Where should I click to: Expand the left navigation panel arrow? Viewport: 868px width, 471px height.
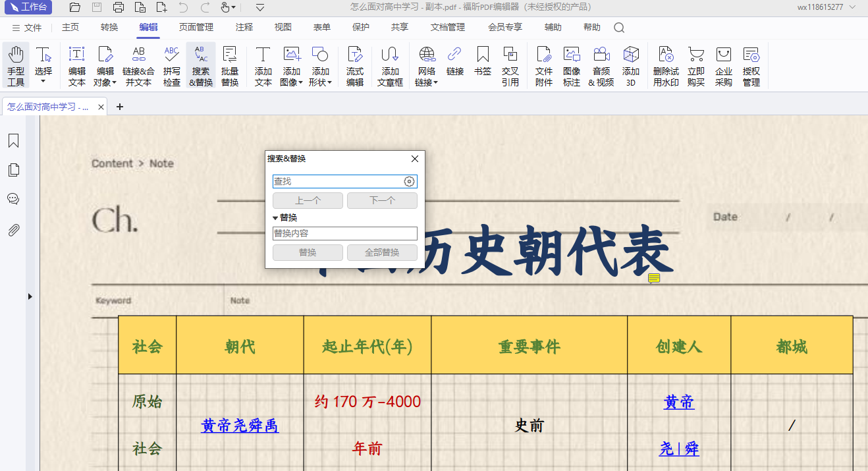click(30, 297)
